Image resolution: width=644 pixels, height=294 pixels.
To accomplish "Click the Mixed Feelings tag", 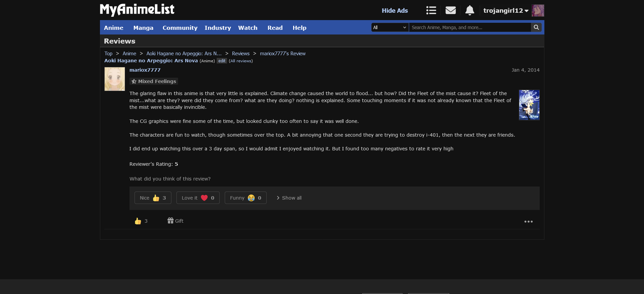I will pos(154,81).
